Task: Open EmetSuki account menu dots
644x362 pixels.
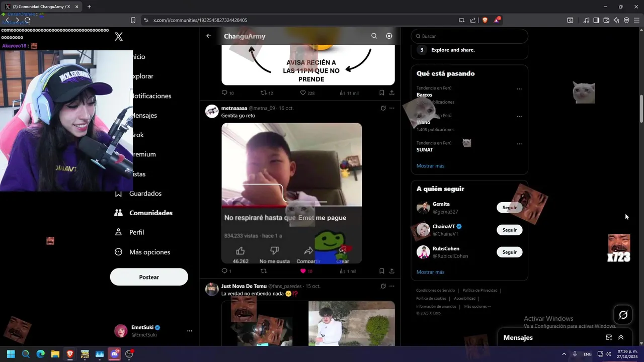Action: click(190, 331)
